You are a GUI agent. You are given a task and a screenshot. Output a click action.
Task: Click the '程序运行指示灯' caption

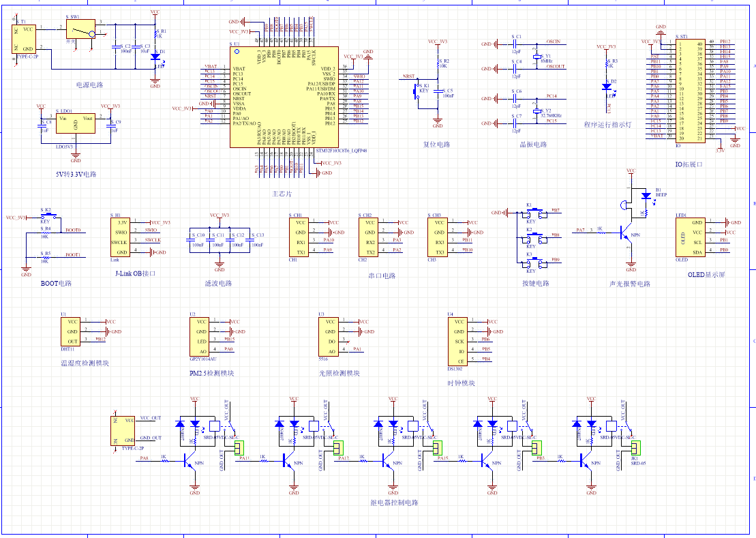(607, 124)
